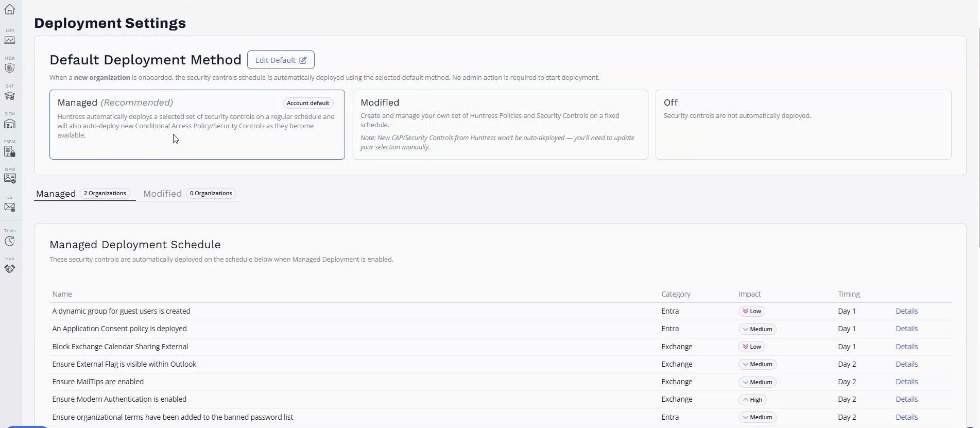Select the Modified deployment method card
Screen dimensions: 980x428
point(500,125)
